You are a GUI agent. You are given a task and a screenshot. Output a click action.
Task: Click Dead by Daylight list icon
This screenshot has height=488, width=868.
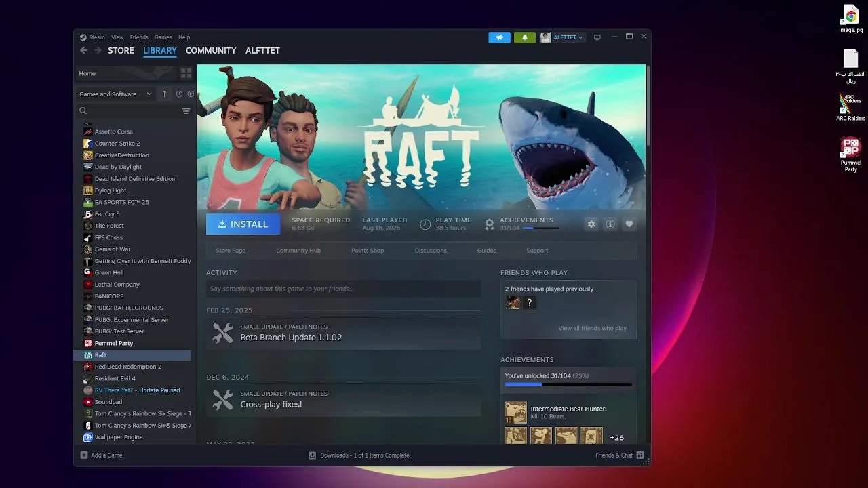[88, 167]
